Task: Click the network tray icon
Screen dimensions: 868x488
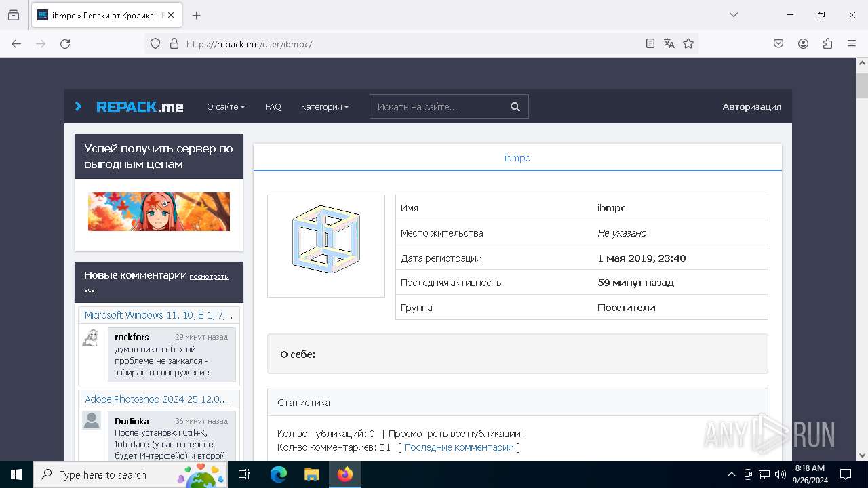Action: click(x=764, y=474)
